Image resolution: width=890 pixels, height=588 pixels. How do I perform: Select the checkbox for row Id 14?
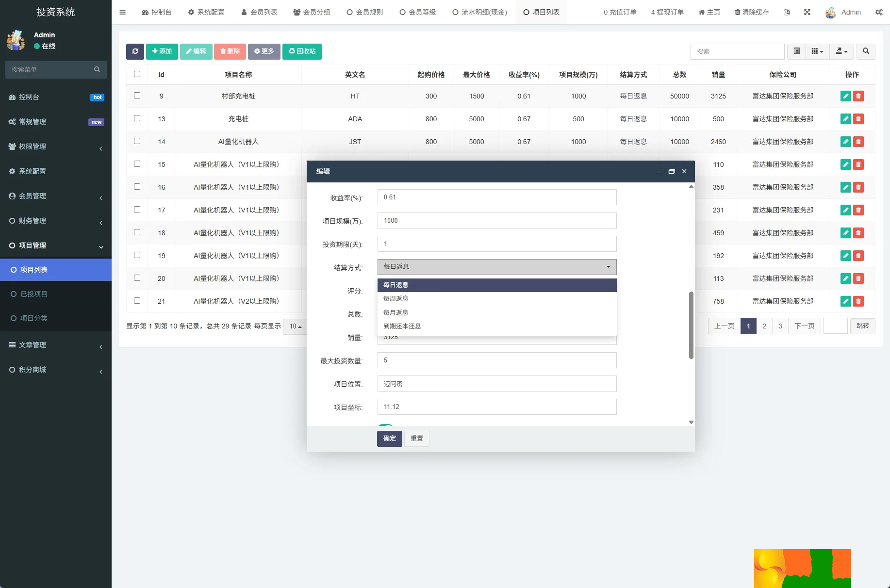pos(137,141)
